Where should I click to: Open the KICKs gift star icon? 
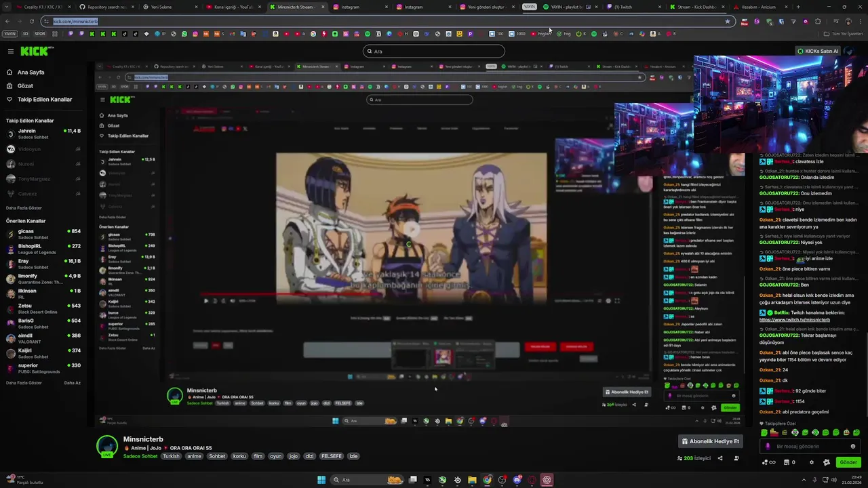tap(826, 462)
